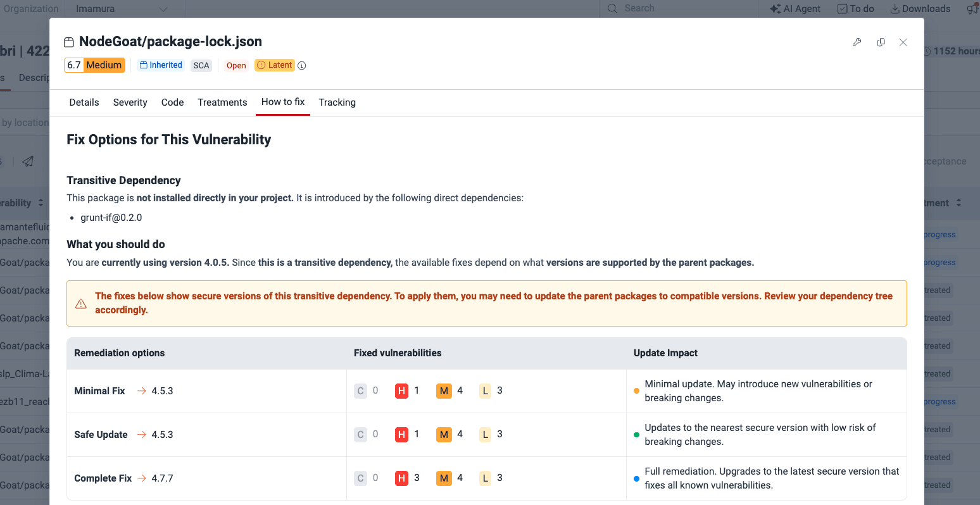Click the What you should do heading
The image size is (980, 505).
tap(116, 244)
